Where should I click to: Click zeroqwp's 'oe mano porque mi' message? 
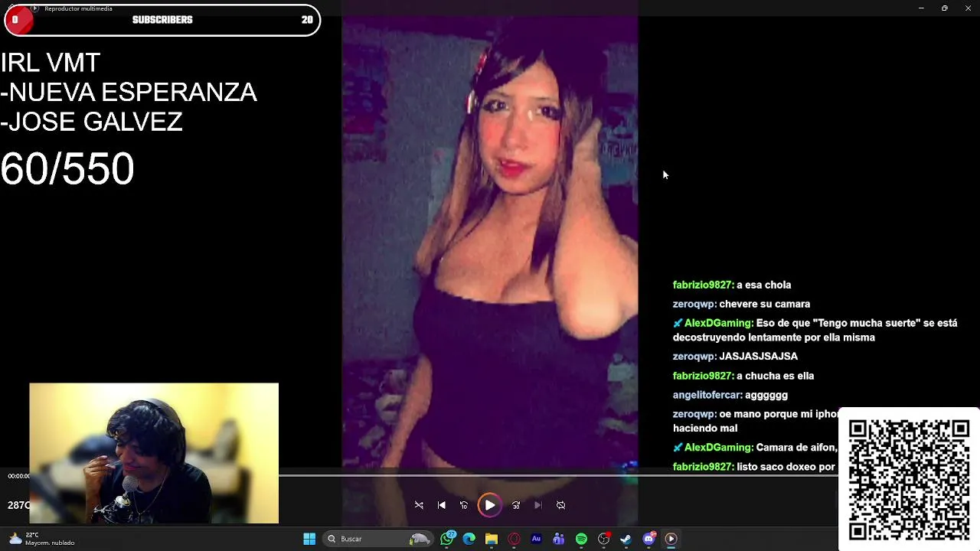(x=756, y=421)
